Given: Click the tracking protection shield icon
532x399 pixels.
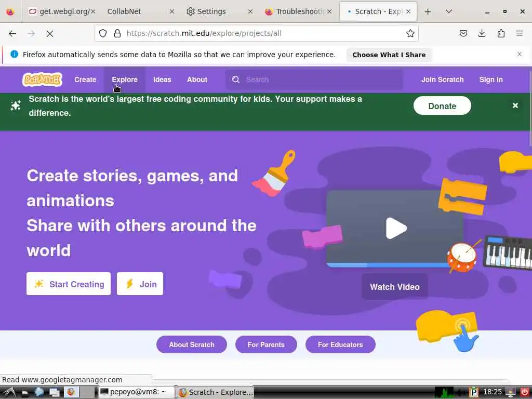Looking at the screenshot, I should coord(103,33).
